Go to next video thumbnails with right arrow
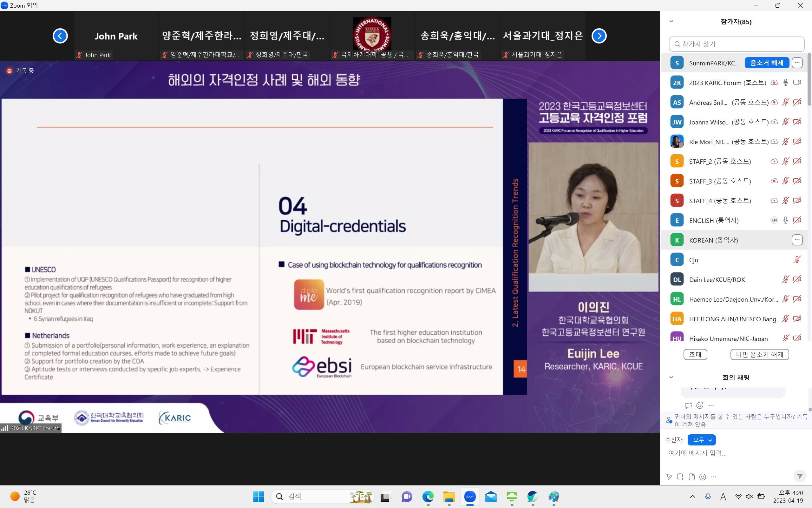Screen dimensions: 812x508 (x=599, y=36)
